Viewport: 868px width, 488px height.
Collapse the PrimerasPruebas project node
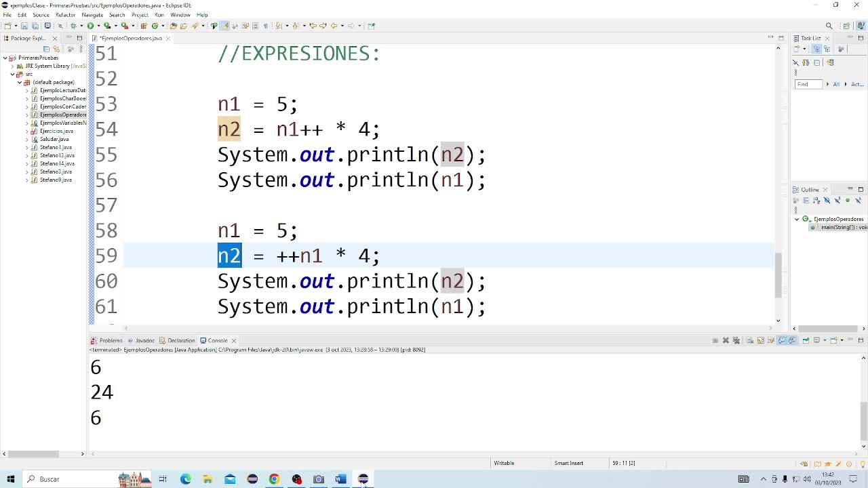(x=5, y=58)
